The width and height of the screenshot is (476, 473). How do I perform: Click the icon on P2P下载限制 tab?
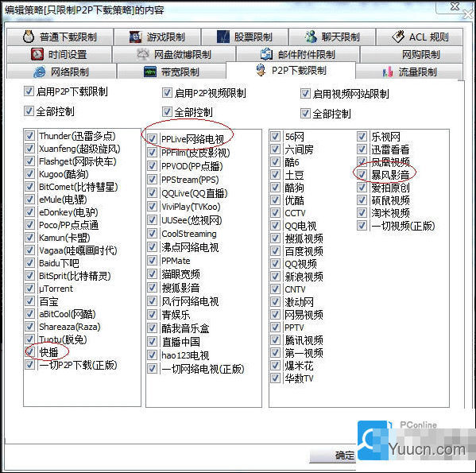[x=261, y=70]
